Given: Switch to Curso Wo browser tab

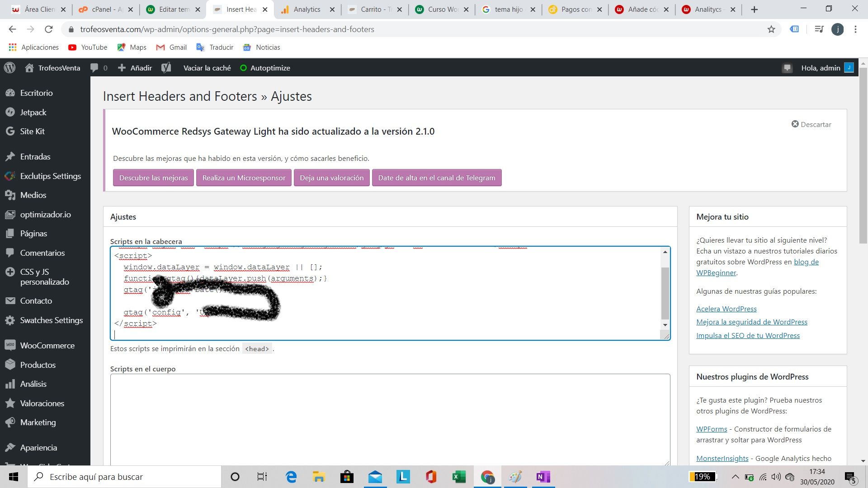Looking at the screenshot, I should point(442,9).
